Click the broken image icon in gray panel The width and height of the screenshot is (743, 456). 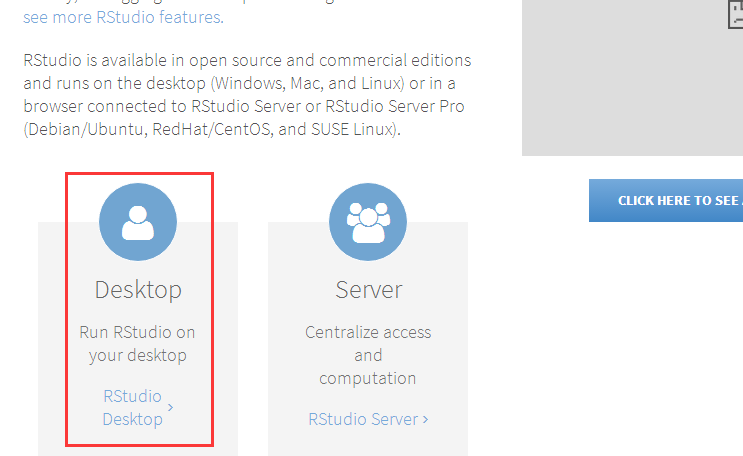click(735, 14)
